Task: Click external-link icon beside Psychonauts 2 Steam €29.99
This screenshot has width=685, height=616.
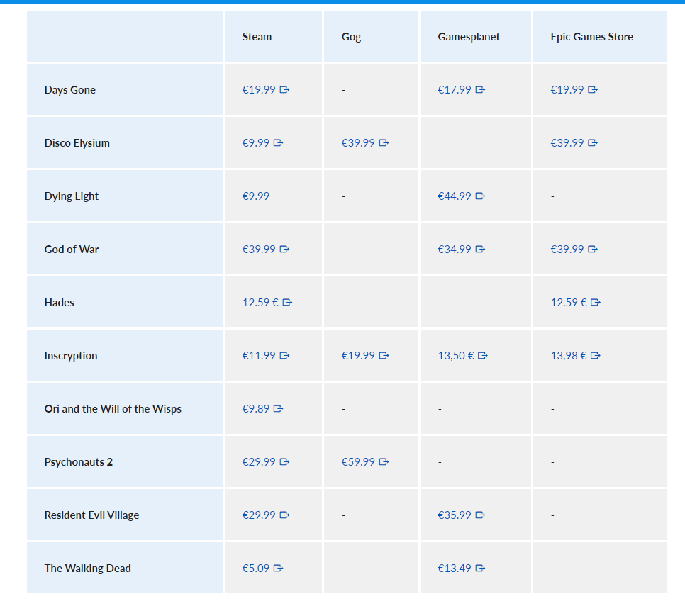Action: coord(284,462)
